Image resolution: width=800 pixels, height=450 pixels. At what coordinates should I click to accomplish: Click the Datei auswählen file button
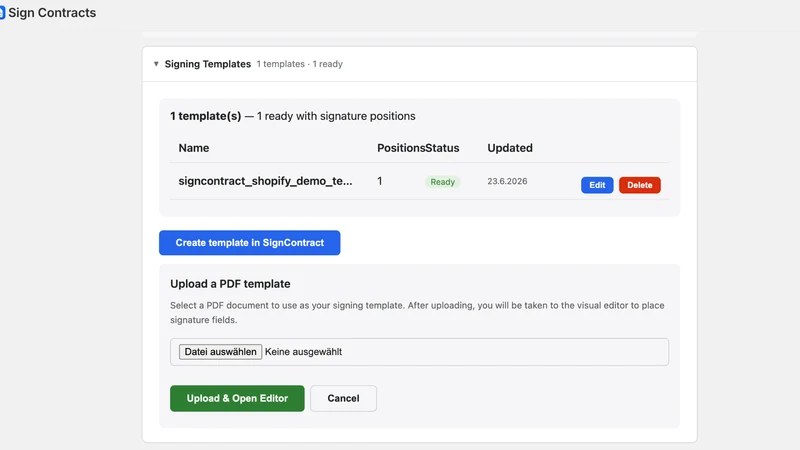tap(220, 352)
